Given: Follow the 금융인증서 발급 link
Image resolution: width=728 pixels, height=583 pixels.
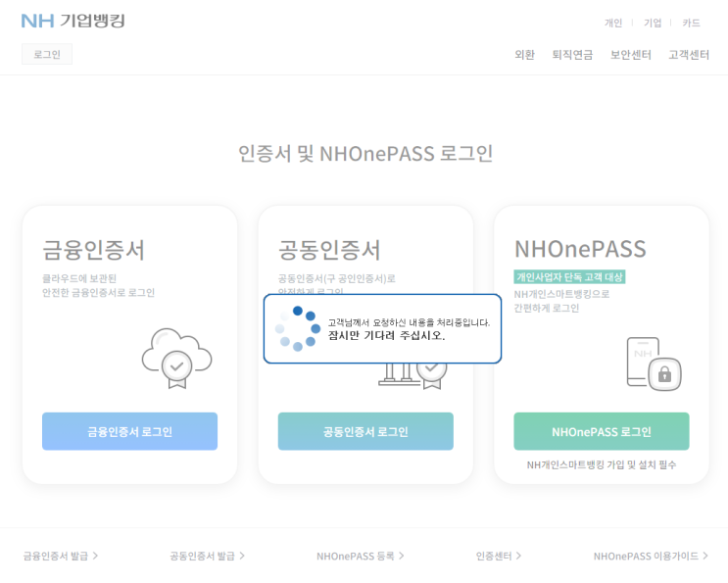Looking at the screenshot, I should pos(61,556).
